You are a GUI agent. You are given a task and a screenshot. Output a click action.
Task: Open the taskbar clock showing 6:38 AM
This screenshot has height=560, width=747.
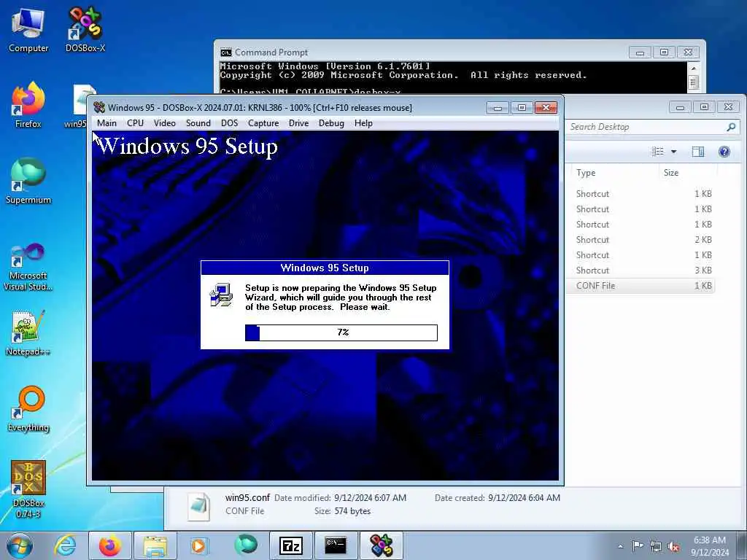710,546
